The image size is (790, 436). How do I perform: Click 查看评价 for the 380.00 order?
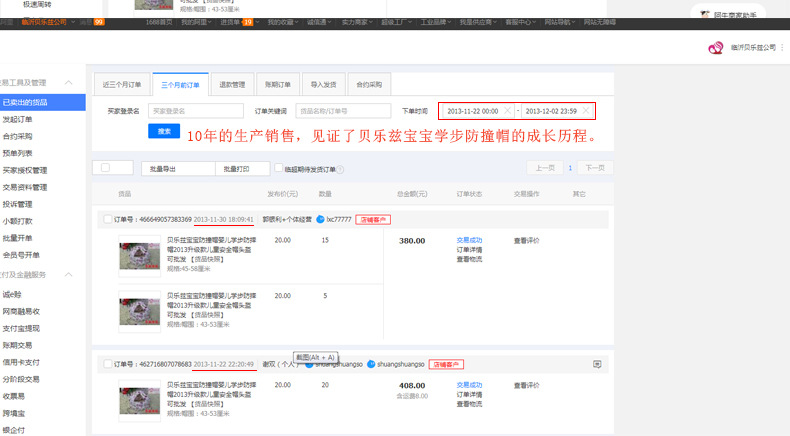pyautogui.click(x=526, y=241)
